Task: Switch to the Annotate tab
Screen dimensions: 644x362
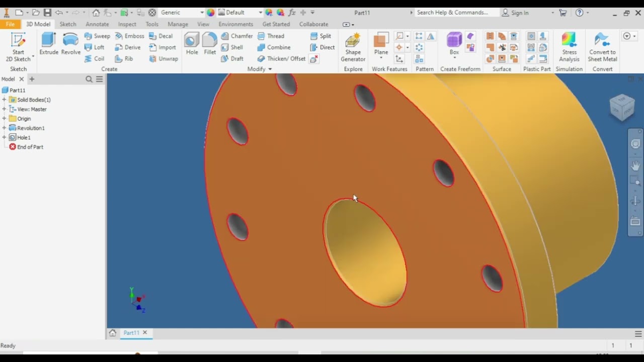Action: 97,24
